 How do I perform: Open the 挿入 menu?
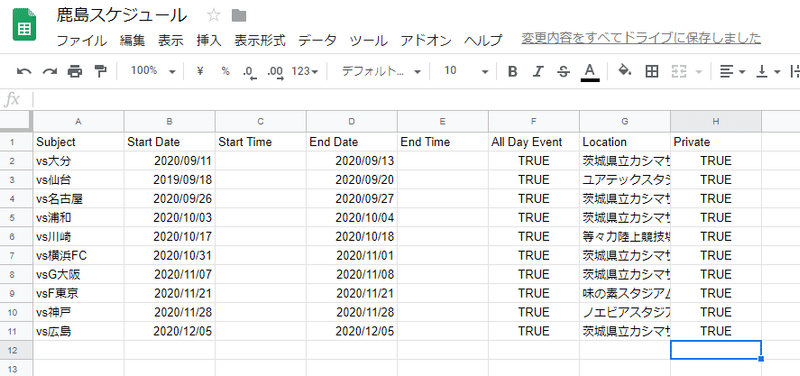[x=209, y=40]
